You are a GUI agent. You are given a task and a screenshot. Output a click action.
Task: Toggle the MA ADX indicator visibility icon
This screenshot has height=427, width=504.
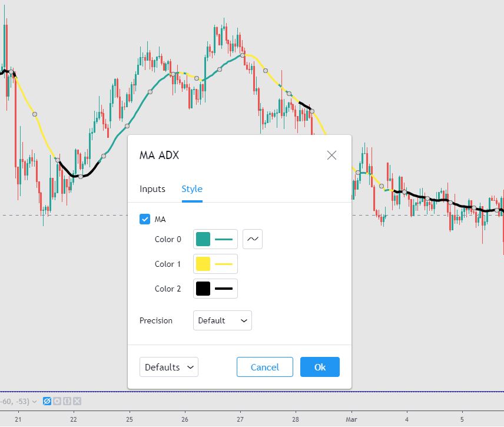tap(47, 400)
